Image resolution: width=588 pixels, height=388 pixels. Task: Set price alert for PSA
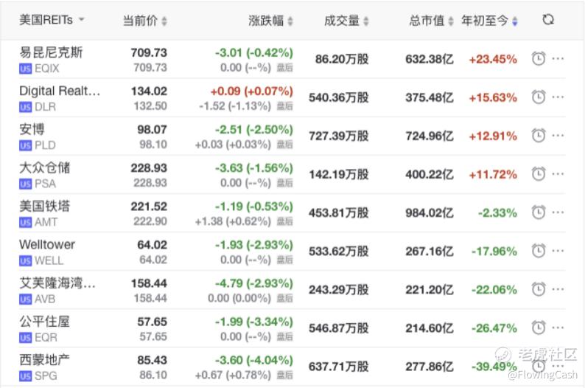pyautogui.click(x=539, y=174)
